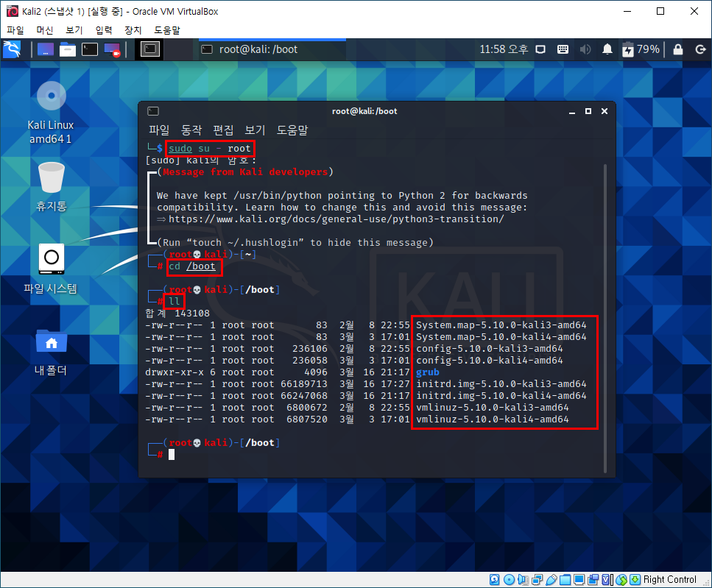Viewport: 712px width, 588px height.
Task: Click the CPU virtualization V status icon
Action: point(607,580)
